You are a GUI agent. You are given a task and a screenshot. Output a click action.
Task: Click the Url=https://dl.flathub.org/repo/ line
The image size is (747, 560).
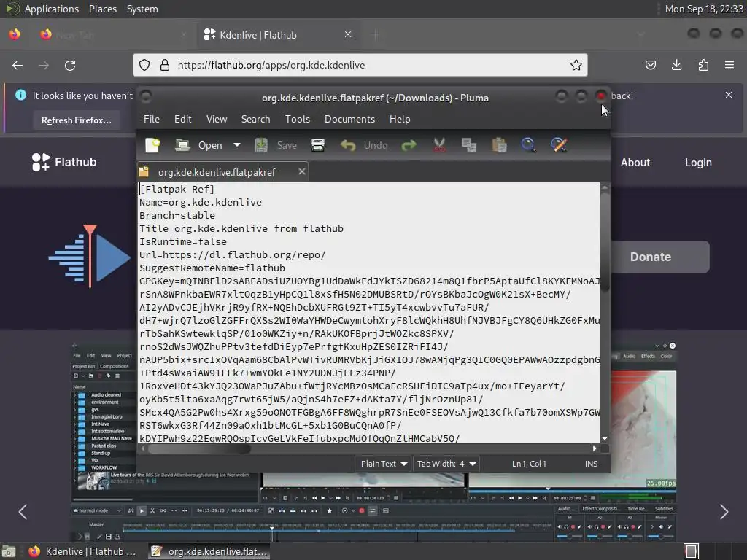tap(233, 254)
